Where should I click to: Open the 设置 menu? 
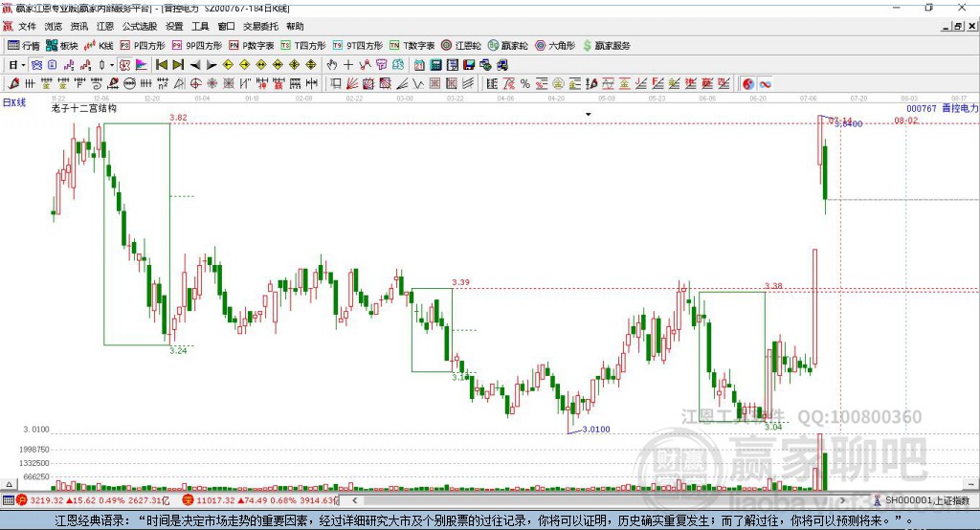click(x=174, y=26)
